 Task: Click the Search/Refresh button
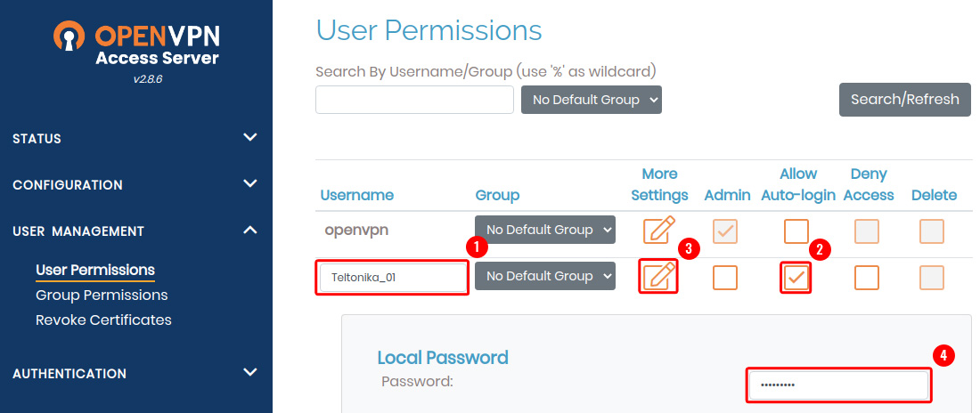tap(904, 100)
